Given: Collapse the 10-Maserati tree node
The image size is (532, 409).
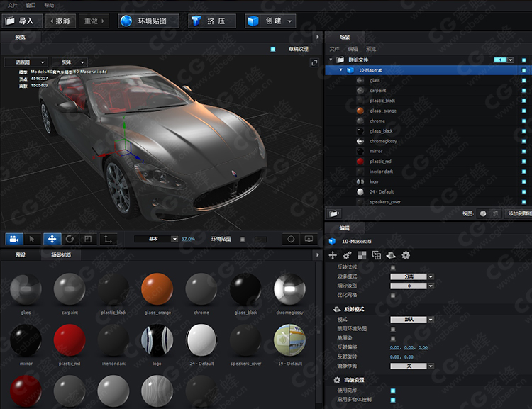Looking at the screenshot, I should [x=341, y=70].
